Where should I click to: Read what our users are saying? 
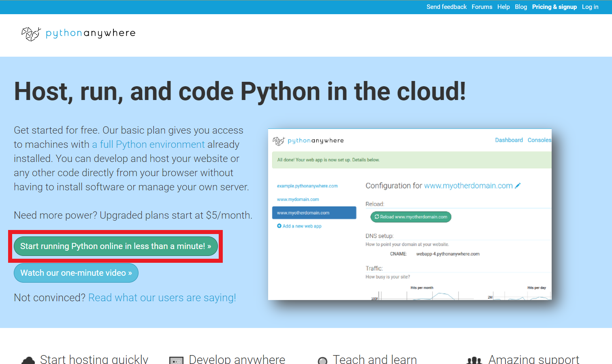(162, 297)
